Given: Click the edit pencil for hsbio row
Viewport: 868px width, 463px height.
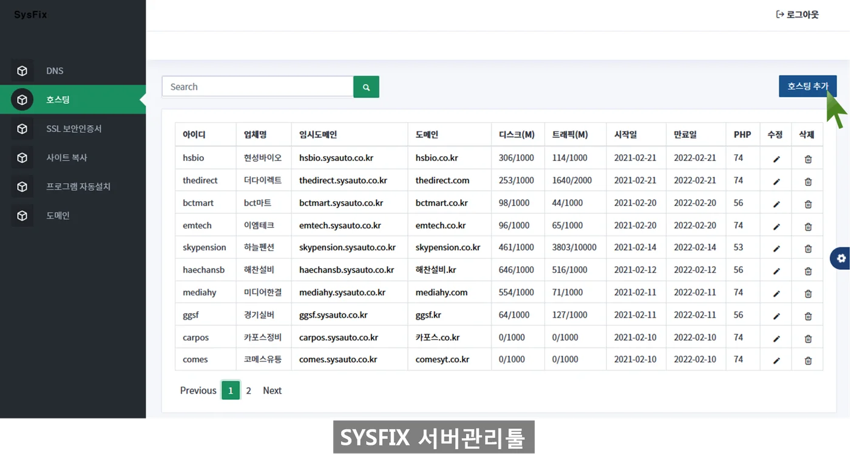Looking at the screenshot, I should [x=776, y=159].
